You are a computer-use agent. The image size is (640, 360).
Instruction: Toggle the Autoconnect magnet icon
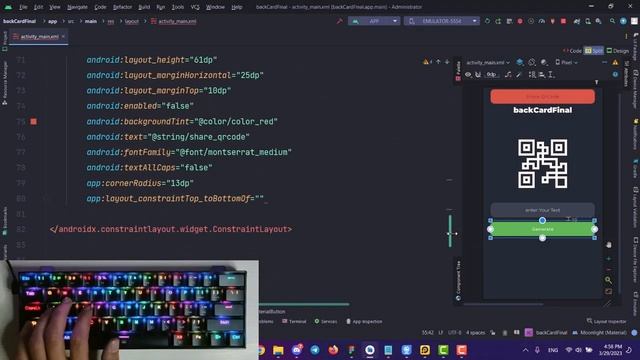pyautogui.click(x=478, y=75)
